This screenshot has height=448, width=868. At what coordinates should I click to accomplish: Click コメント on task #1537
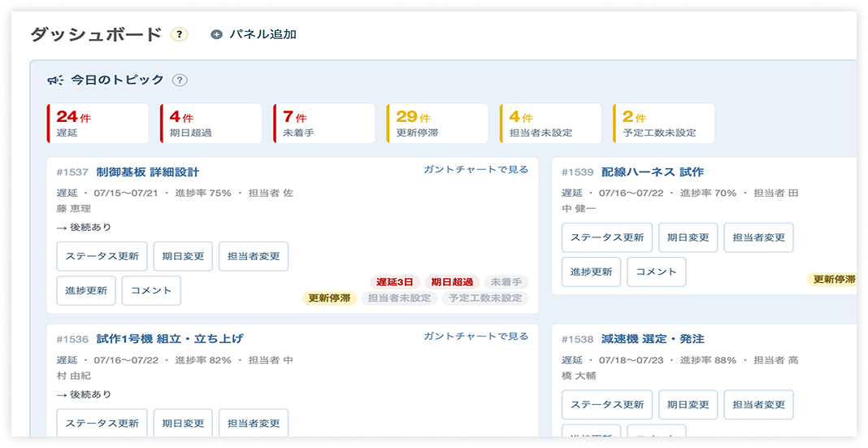coord(151,291)
